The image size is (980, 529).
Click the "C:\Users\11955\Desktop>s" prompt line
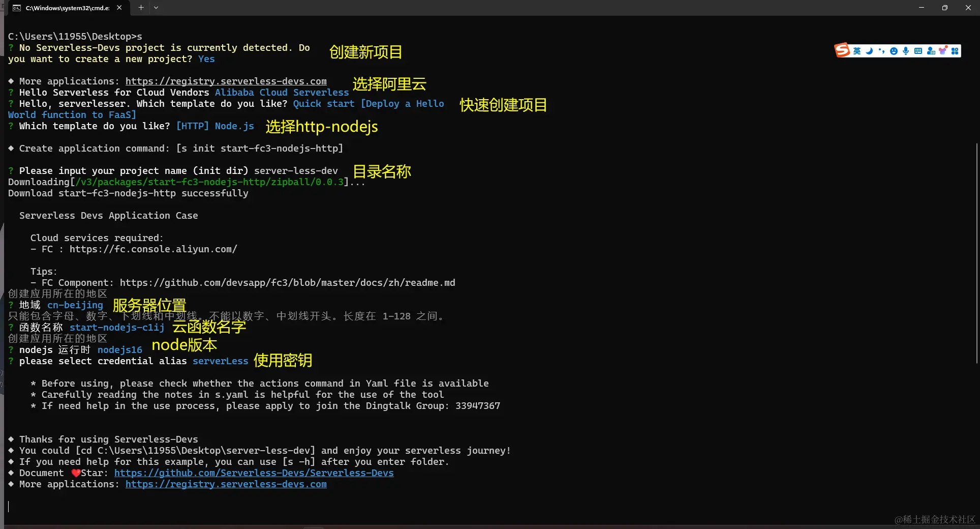pyautogui.click(x=75, y=37)
